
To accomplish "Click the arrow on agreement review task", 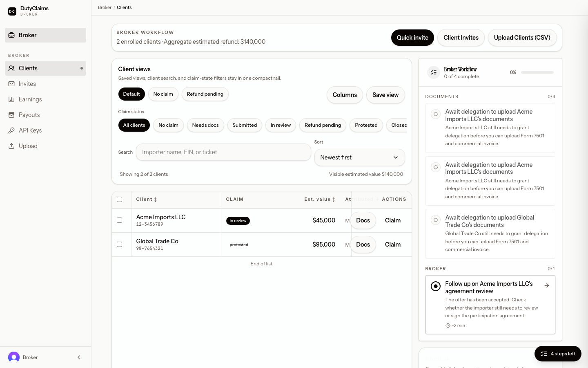I will 547,285.
